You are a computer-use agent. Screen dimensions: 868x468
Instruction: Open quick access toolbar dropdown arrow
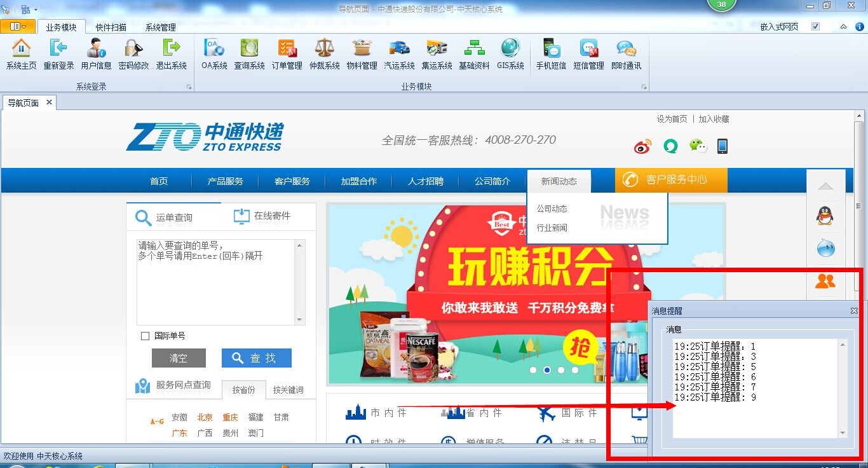[36, 10]
